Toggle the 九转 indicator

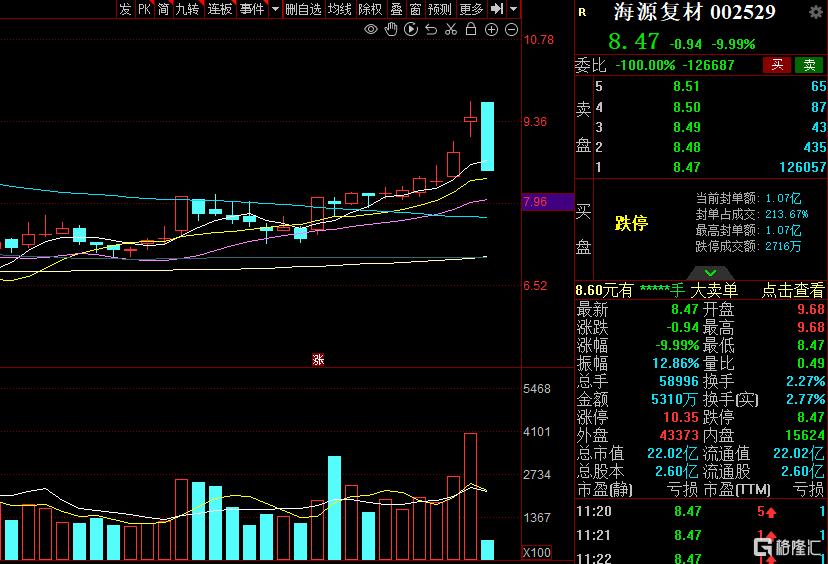coord(187,9)
